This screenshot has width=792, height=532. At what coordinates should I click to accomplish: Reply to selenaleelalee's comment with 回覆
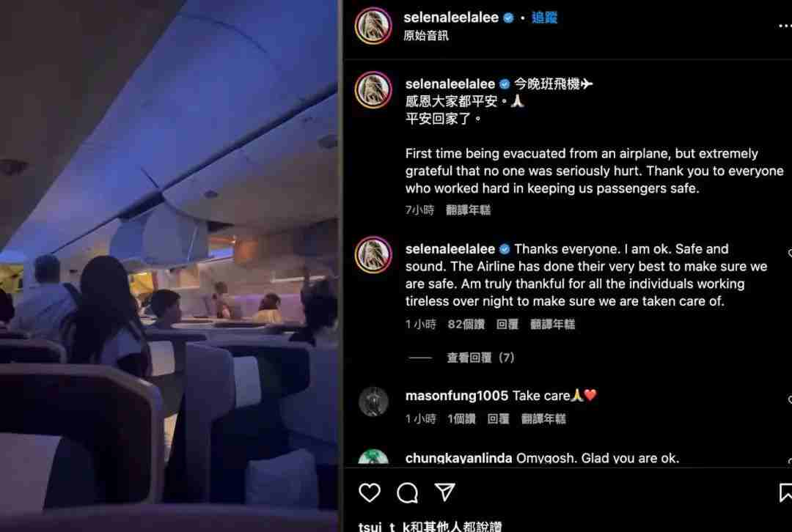click(507, 324)
